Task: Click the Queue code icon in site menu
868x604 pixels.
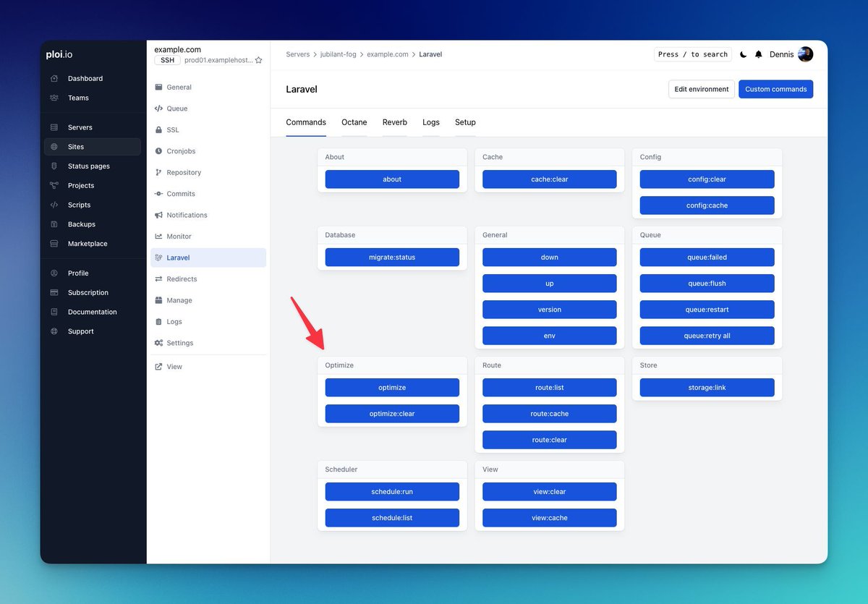Action: [x=159, y=109]
